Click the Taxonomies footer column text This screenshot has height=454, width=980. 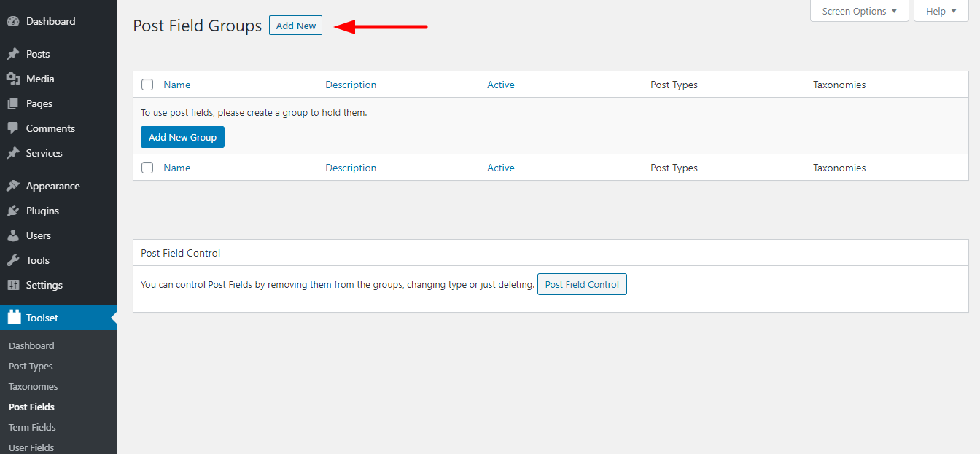(x=839, y=168)
